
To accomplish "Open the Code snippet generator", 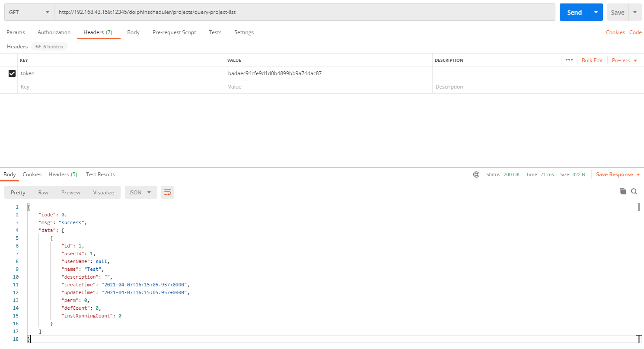I will (x=635, y=32).
